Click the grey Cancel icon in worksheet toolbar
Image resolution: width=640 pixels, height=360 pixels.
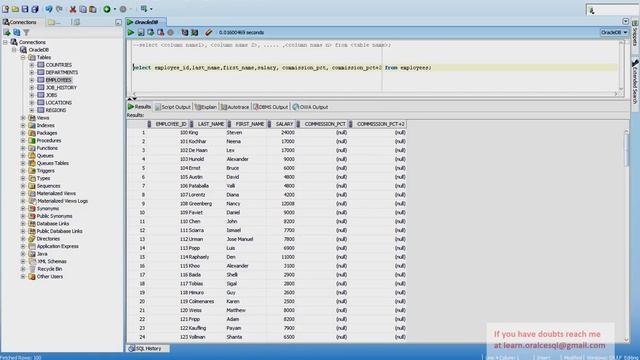point(171,32)
